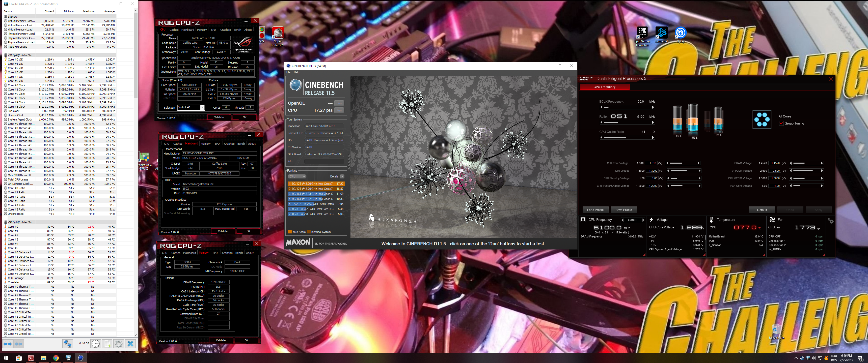Viewport: 868px width, 363px height.
Task: Open Super Collapse desktop shortcut
Action: [x=278, y=37]
